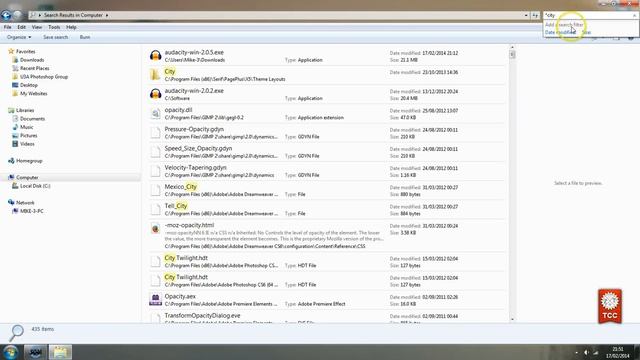Open My Websites in Favorites

(x=33, y=93)
